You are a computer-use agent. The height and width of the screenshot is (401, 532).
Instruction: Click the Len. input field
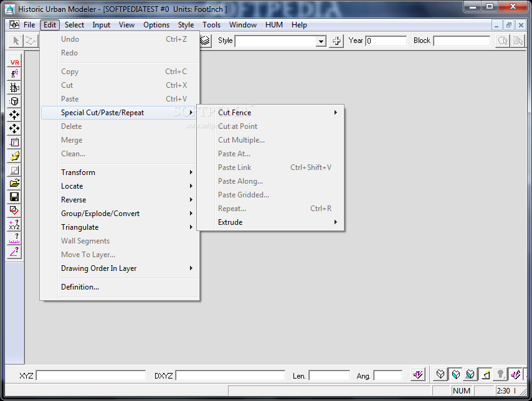coord(329,375)
